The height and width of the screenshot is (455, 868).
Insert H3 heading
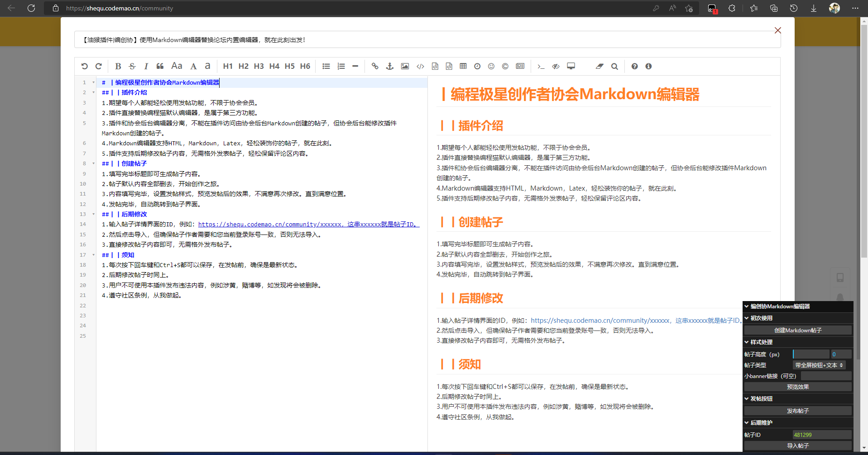coord(259,66)
